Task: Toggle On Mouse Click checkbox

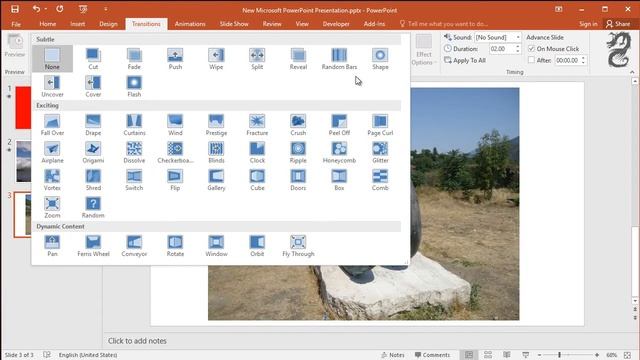Action: click(531, 49)
